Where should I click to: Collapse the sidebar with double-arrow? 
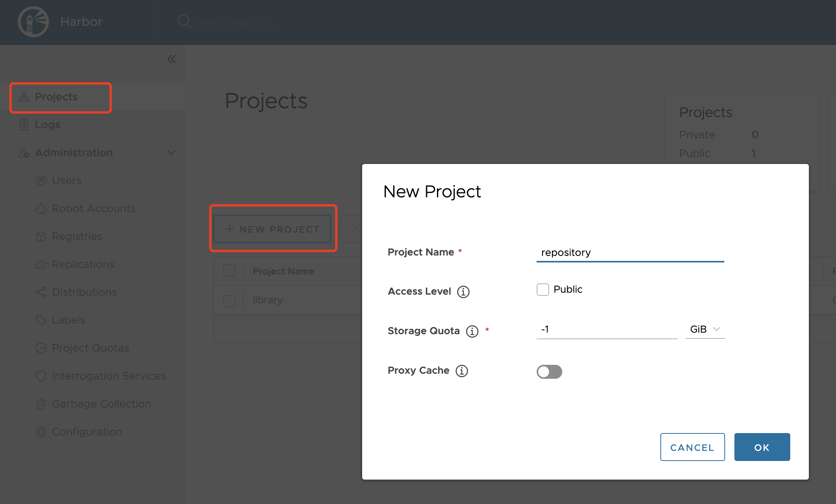(171, 59)
